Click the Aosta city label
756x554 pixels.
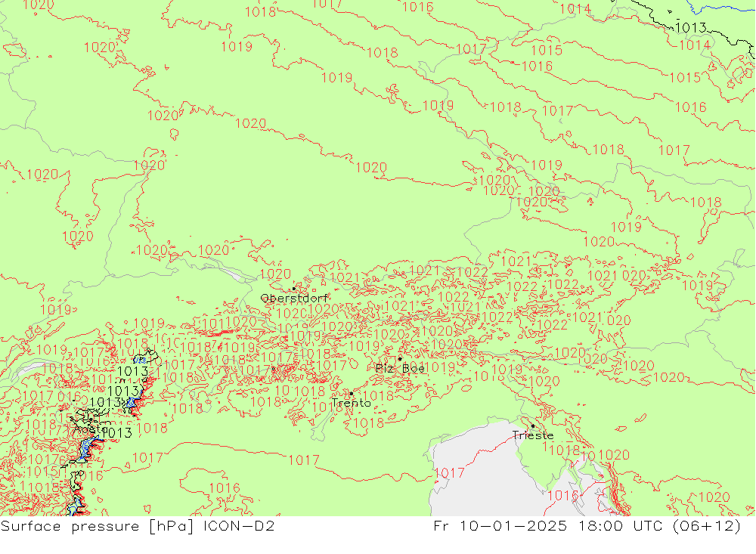[x=91, y=428]
